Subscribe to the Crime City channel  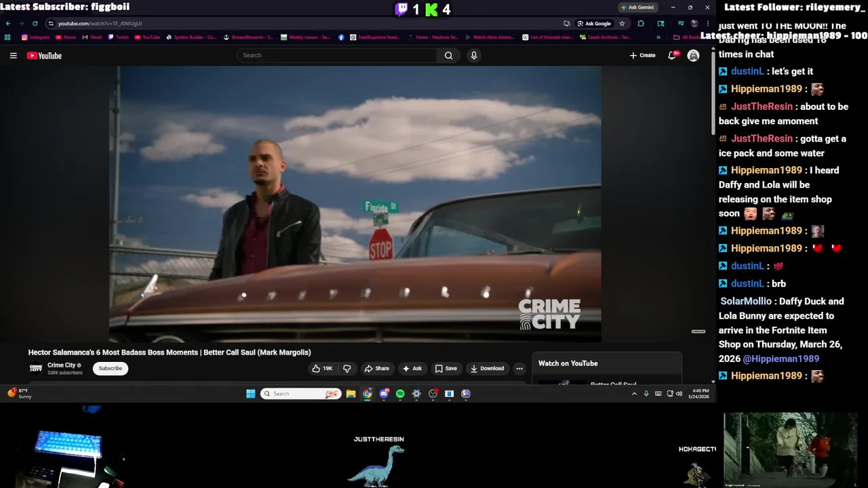click(x=111, y=369)
